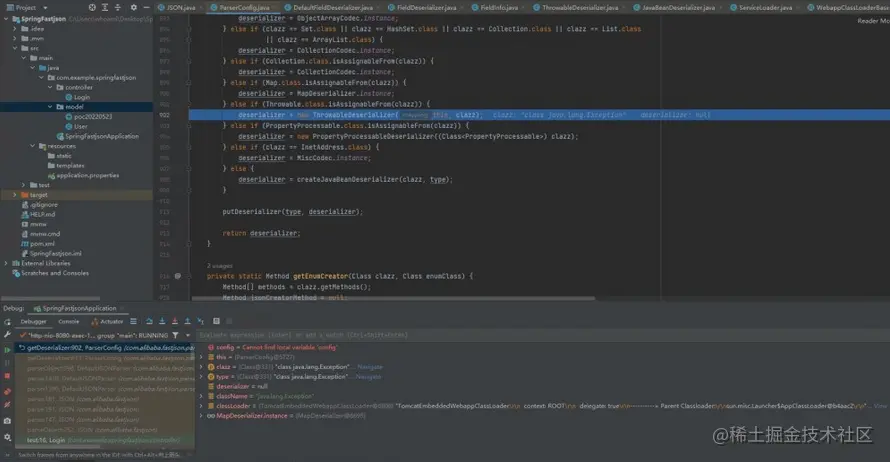Open Project panel settings gear
This screenshot has width=890, height=462.
pos(133,7)
